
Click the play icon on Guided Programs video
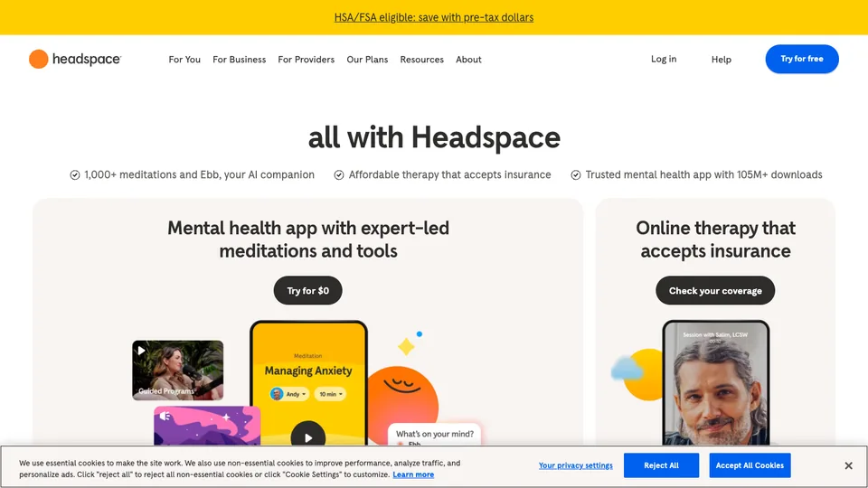tap(141, 351)
